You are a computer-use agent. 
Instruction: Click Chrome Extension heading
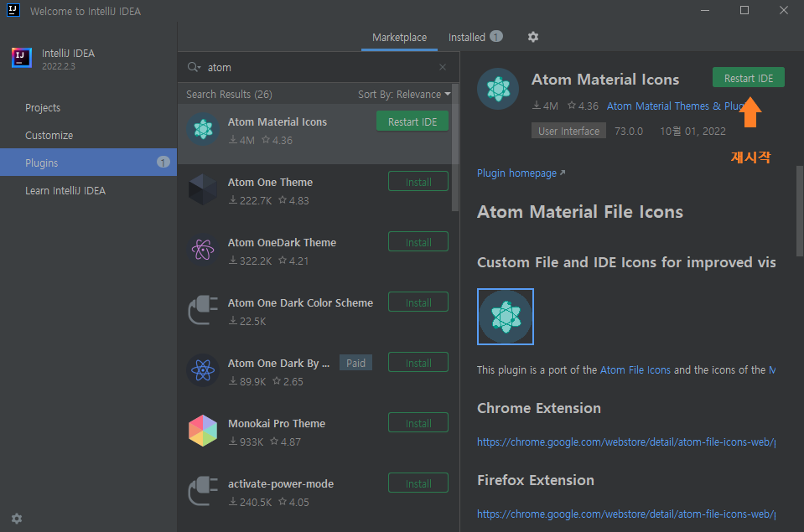pos(539,408)
